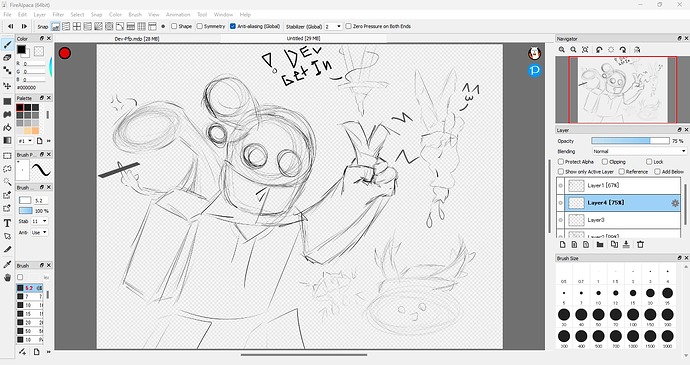Viewport: 690px width, 365px height.
Task: Hide Layer1 visibility dot
Action: click(x=561, y=186)
